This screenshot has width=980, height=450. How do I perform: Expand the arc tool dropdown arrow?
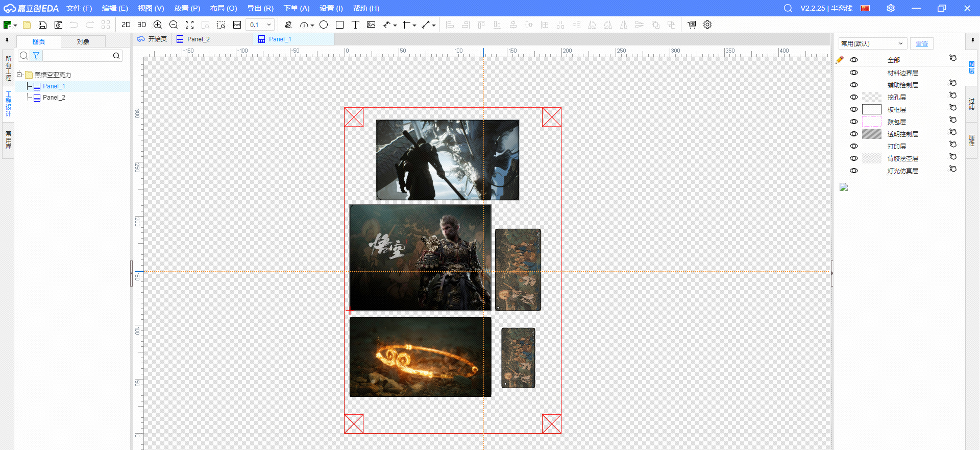point(312,25)
